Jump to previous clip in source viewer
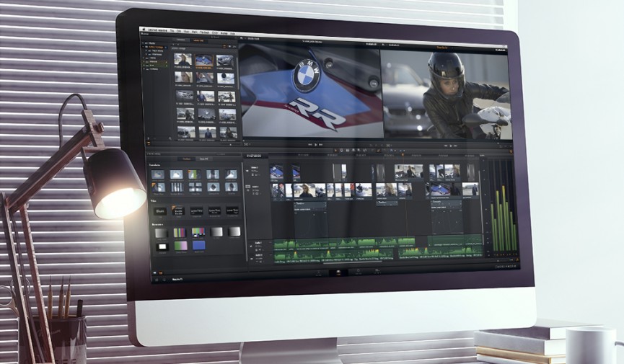This screenshot has height=364, width=624. click(x=310, y=145)
